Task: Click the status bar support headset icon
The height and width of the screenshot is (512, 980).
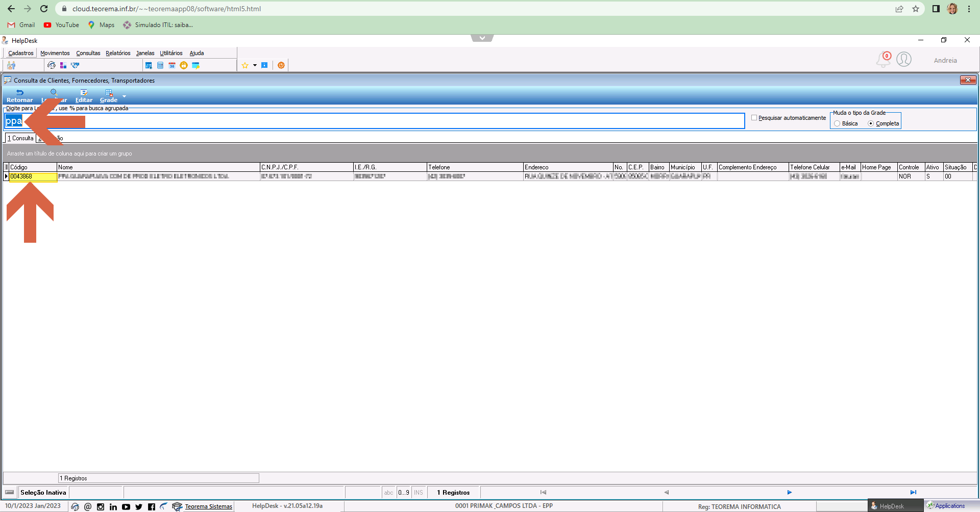Action: coord(75,506)
